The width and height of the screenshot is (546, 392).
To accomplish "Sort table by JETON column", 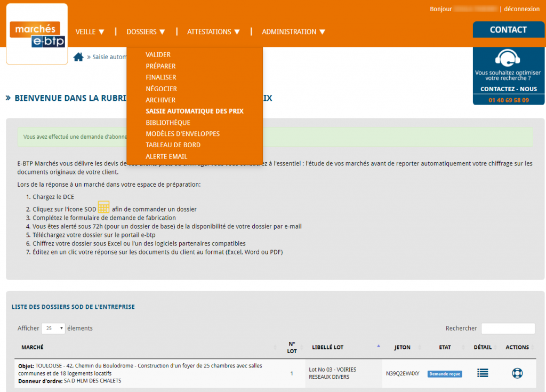I will [402, 347].
